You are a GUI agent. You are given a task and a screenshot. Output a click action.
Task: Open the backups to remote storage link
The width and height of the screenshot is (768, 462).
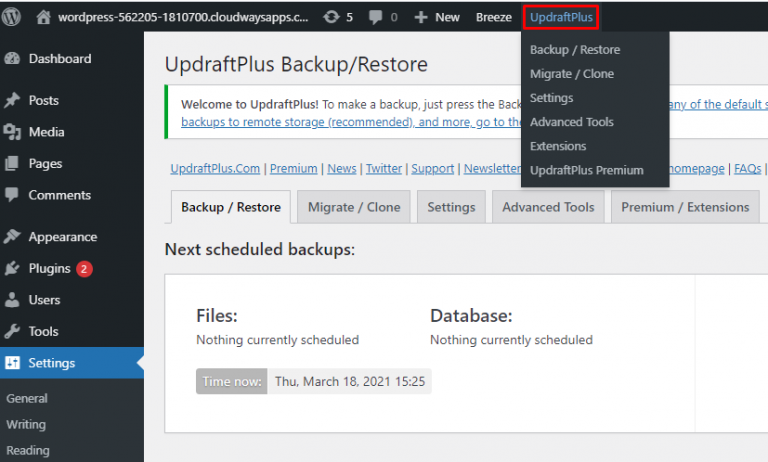(x=351, y=122)
